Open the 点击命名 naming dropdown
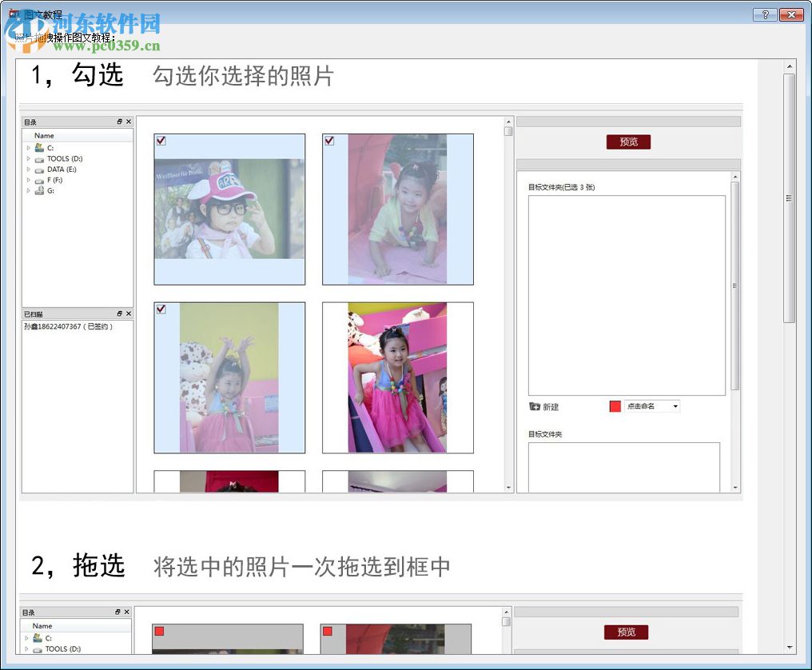Viewport: 812px width, 670px height. (675, 406)
